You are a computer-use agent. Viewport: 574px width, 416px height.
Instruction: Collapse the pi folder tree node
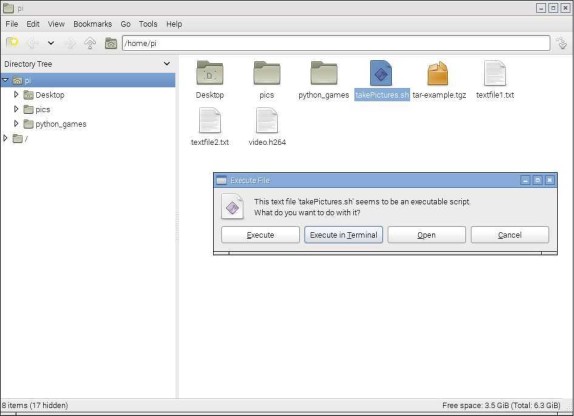tap(5, 80)
